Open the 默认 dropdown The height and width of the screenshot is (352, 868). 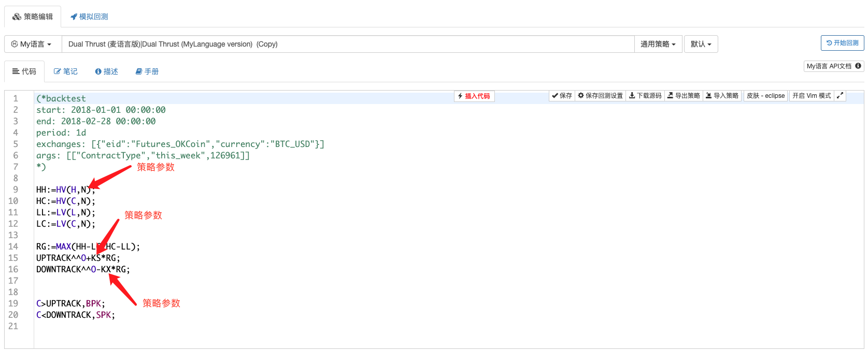(701, 44)
